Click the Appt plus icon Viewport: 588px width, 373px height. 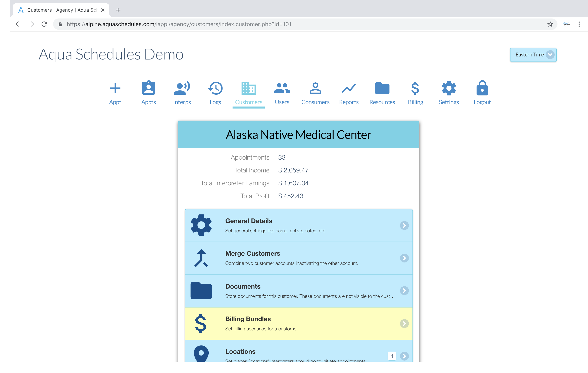pyautogui.click(x=115, y=88)
